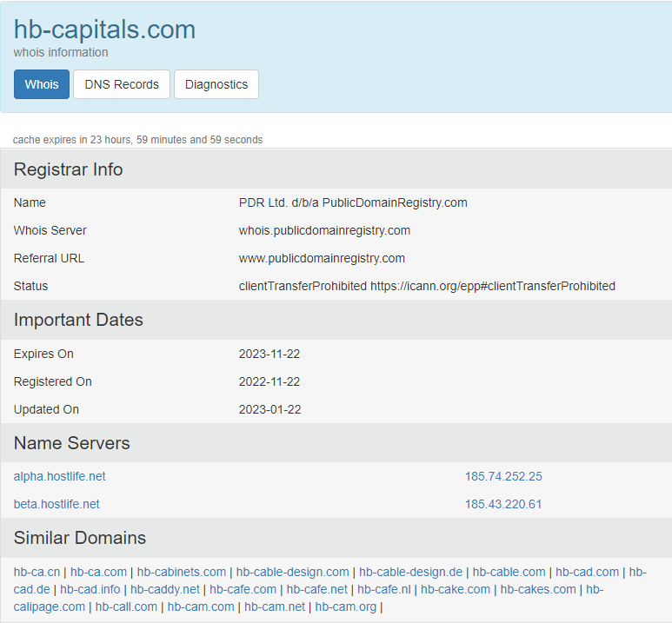Open hb-cakes.com link
Viewport: 672px width, 623px height.
538,590
